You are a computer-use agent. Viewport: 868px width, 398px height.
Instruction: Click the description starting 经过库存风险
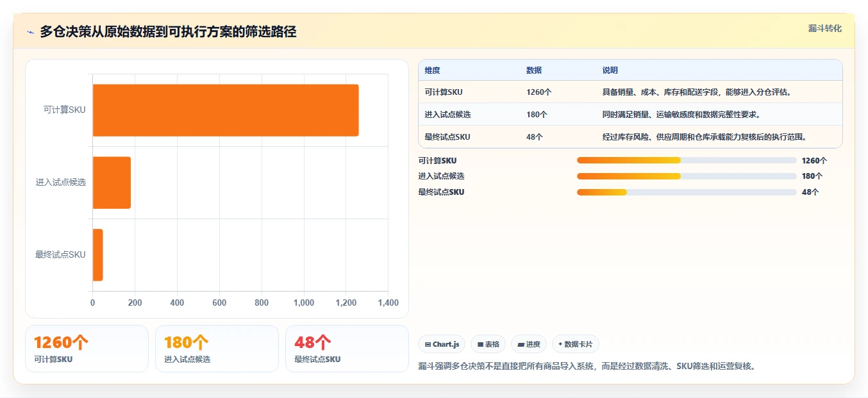coord(705,137)
